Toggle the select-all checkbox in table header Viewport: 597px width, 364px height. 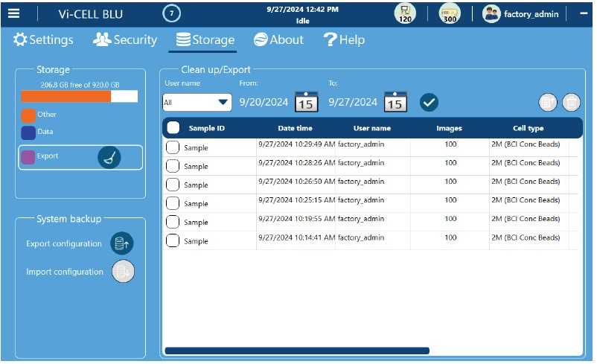point(173,127)
